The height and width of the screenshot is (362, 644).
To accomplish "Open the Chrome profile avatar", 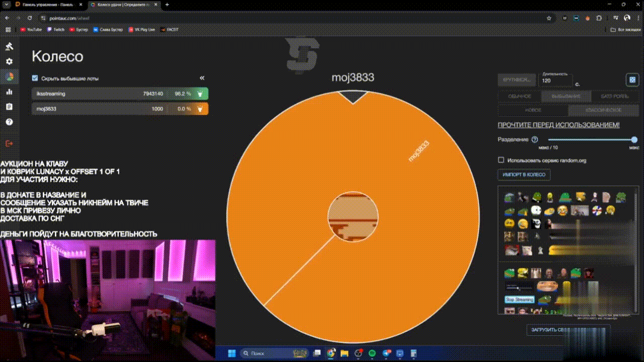I will (x=627, y=18).
